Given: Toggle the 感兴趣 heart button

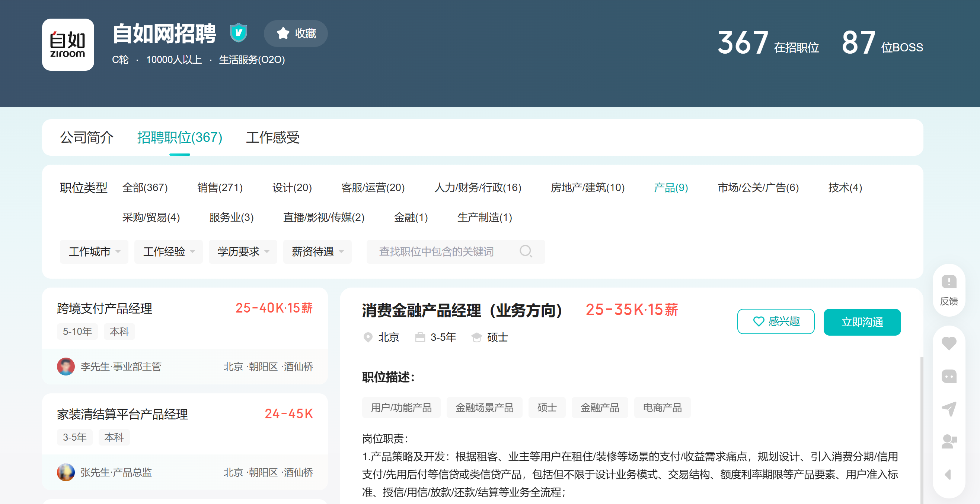Looking at the screenshot, I should (775, 322).
